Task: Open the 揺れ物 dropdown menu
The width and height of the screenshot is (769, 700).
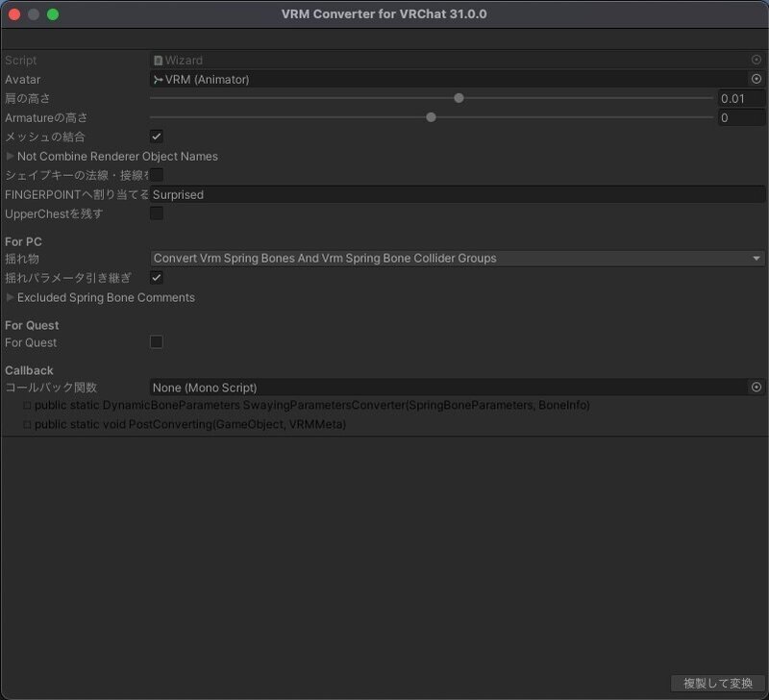Action: (458, 258)
